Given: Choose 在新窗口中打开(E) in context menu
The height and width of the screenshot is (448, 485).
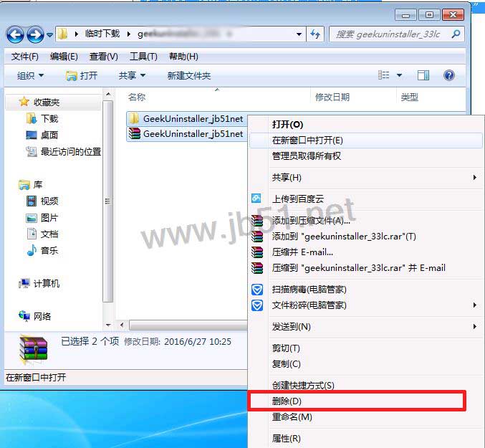Looking at the screenshot, I should coord(366,140).
